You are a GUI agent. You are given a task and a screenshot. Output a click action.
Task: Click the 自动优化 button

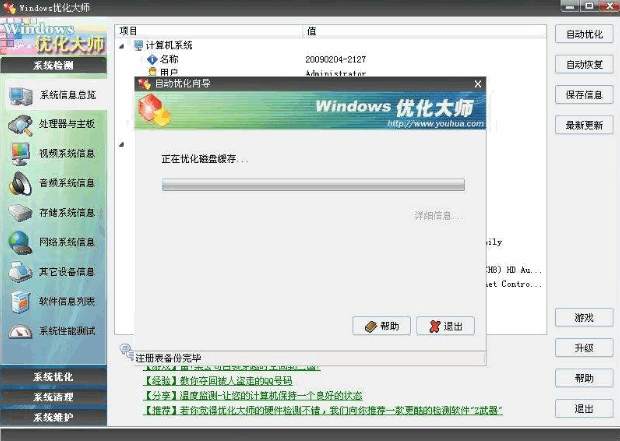pos(584,34)
